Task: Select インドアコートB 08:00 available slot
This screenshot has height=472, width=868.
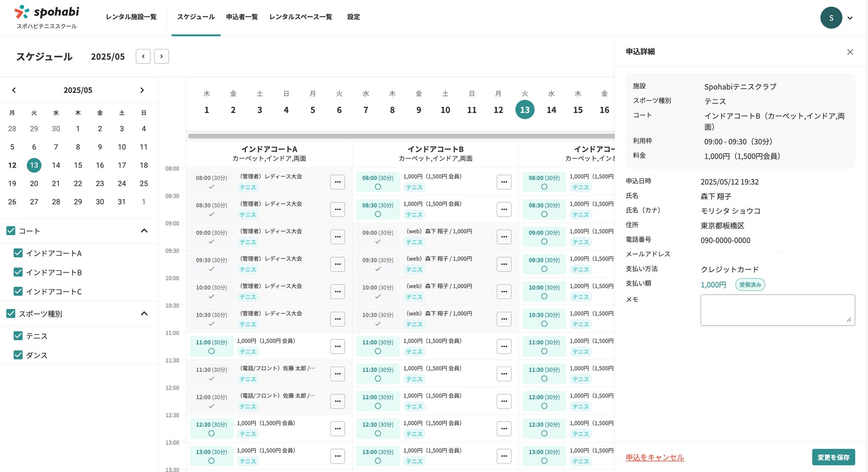Action: click(x=378, y=182)
